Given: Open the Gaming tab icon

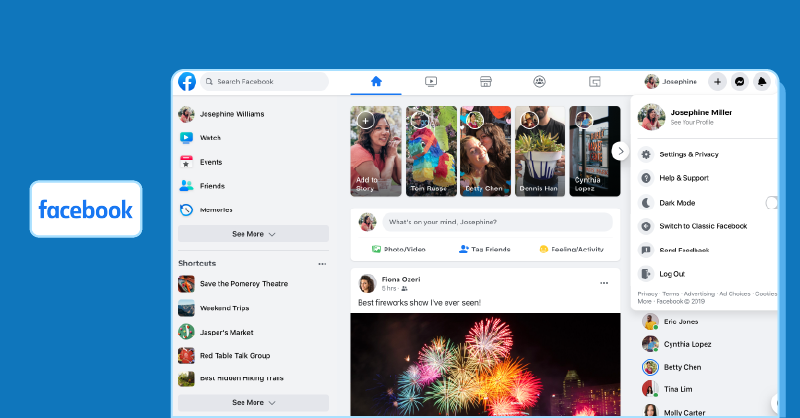Looking at the screenshot, I should (x=594, y=82).
